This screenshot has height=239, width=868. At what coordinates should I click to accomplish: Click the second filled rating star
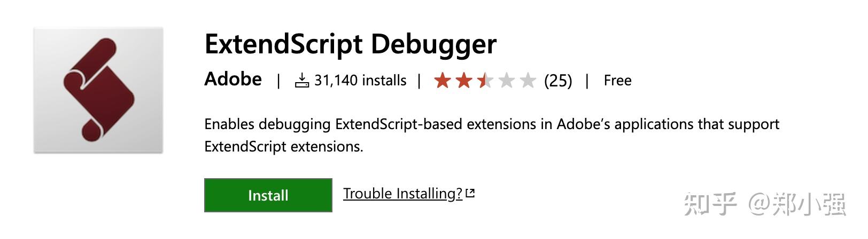464,81
